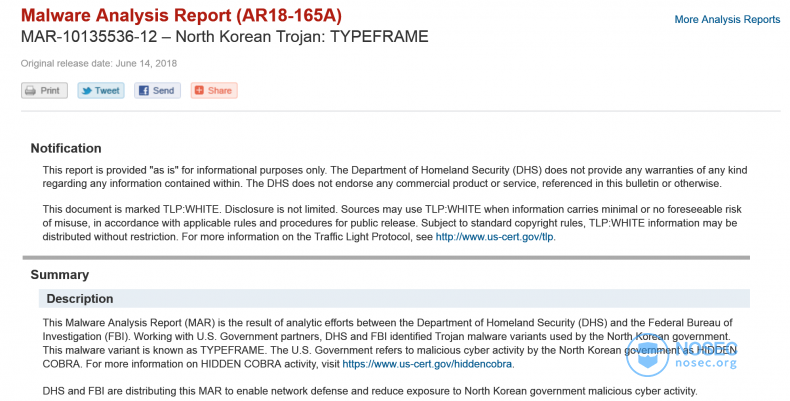Visit the us-cert.gov/hiddencobra link
The width and height of the screenshot is (790, 401).
(x=427, y=364)
